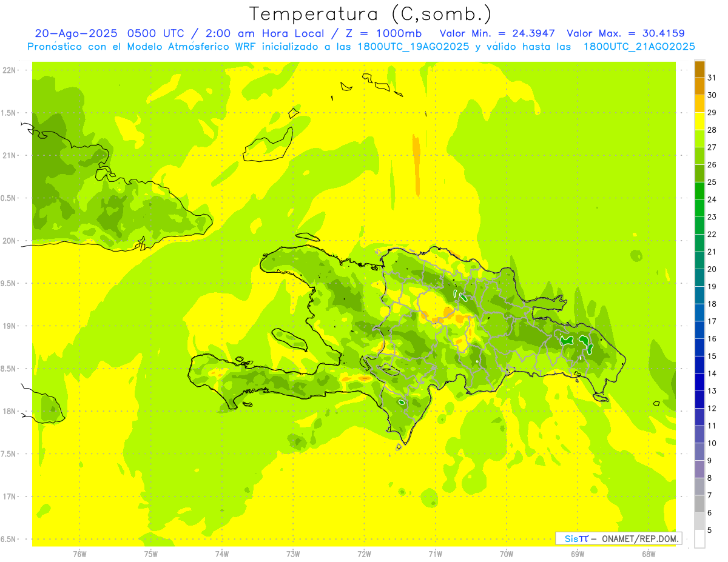728x562 pixels.
Task: Click the 'Valor Min. = 24.3947' value
Action: [497, 33]
